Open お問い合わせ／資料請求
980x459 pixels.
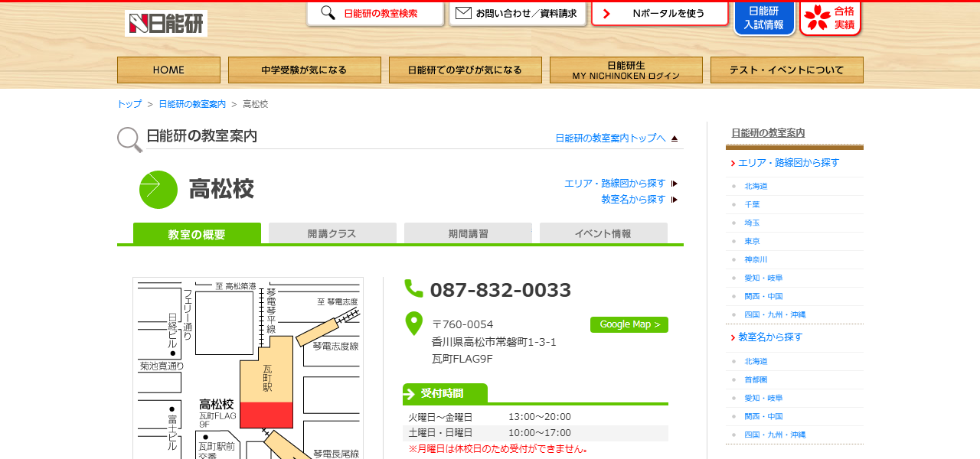[518, 14]
